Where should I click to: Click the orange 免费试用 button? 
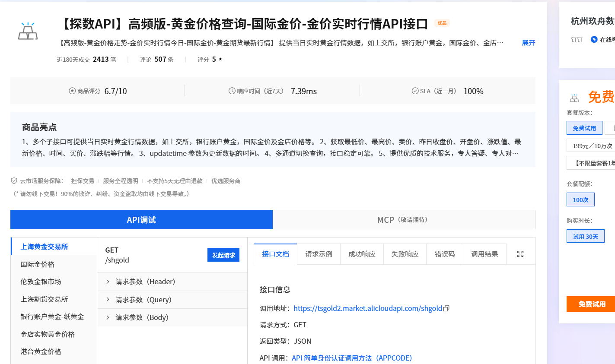coord(593,304)
